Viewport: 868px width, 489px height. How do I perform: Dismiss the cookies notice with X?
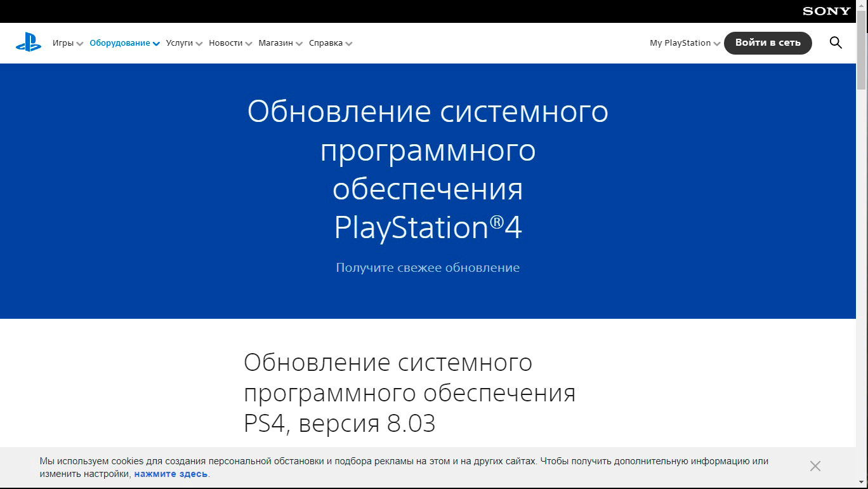[815, 466]
